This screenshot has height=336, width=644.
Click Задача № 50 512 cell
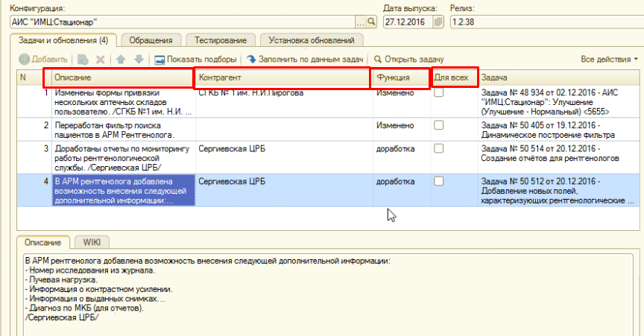point(558,191)
